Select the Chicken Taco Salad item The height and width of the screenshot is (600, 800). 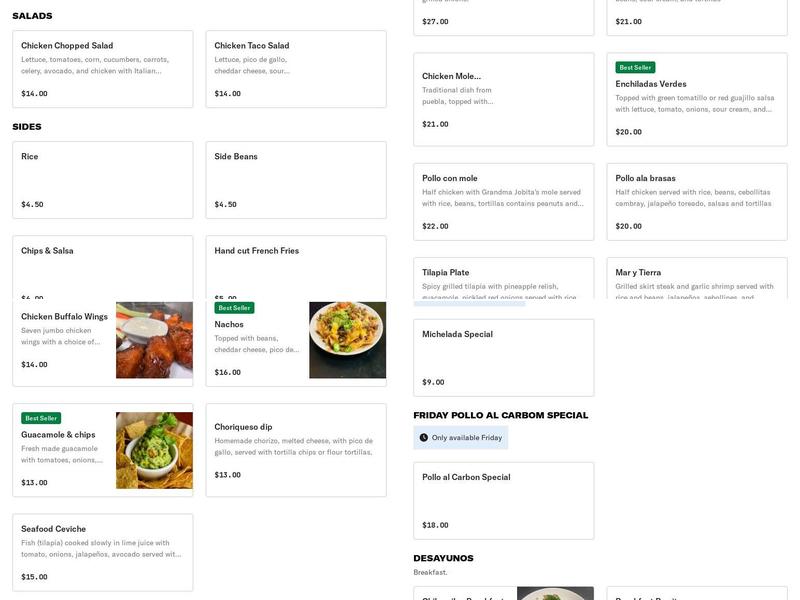coord(295,69)
